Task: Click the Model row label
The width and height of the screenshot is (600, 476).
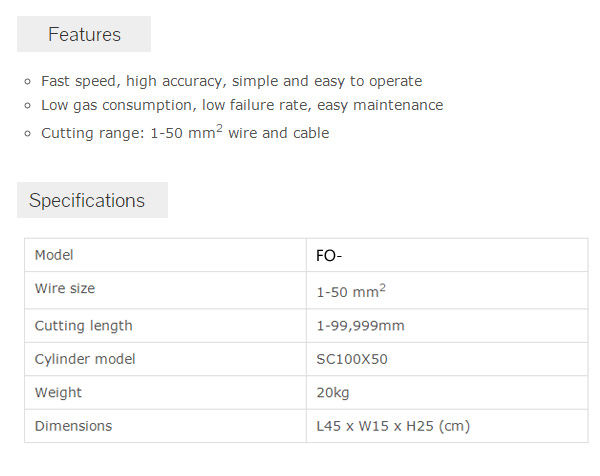Action: 54,255
